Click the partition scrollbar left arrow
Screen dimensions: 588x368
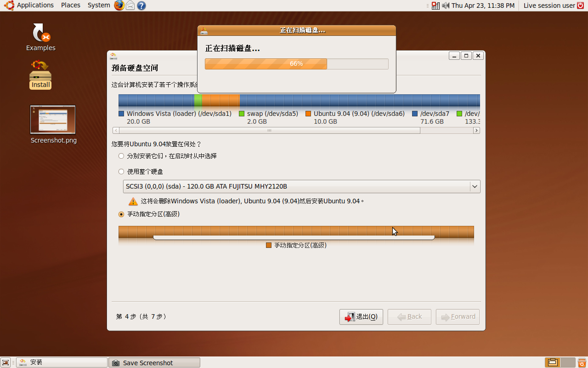pos(115,131)
